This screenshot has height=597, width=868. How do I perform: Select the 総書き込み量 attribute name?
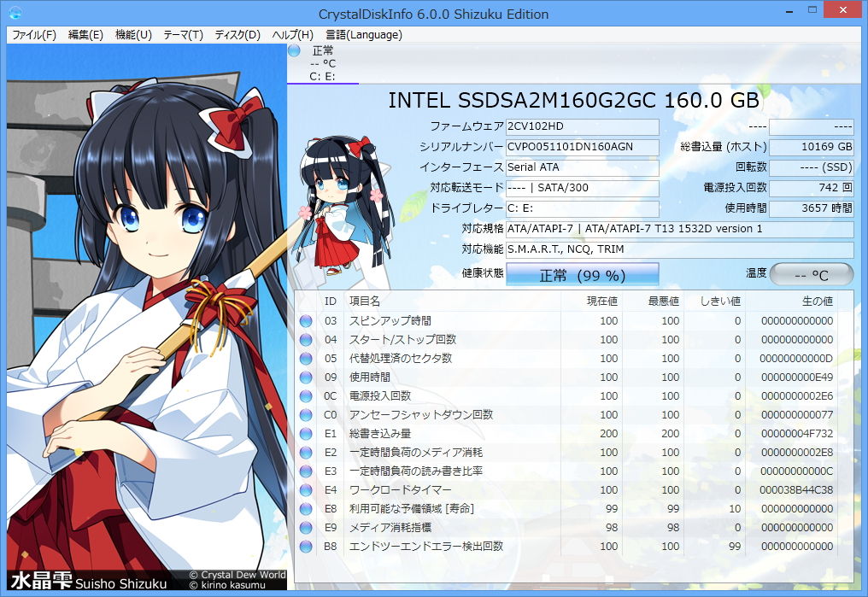tap(379, 434)
